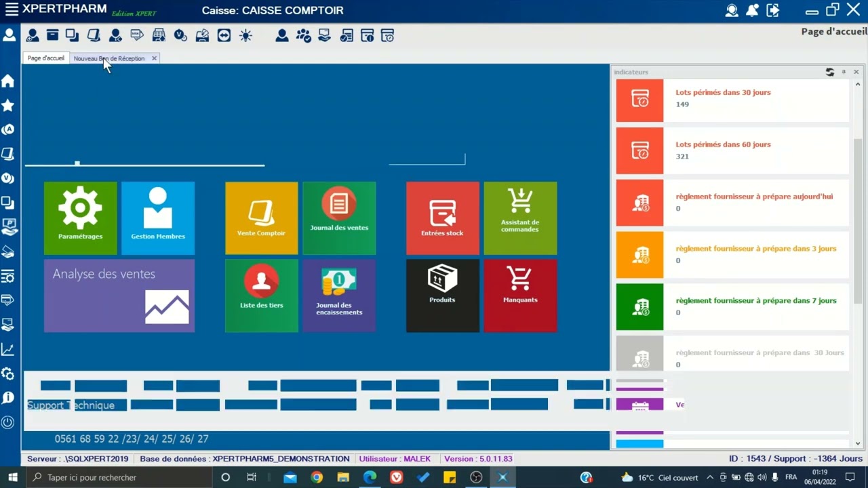
Task: Switch to the Page d'accueil tab
Action: click(x=46, y=58)
